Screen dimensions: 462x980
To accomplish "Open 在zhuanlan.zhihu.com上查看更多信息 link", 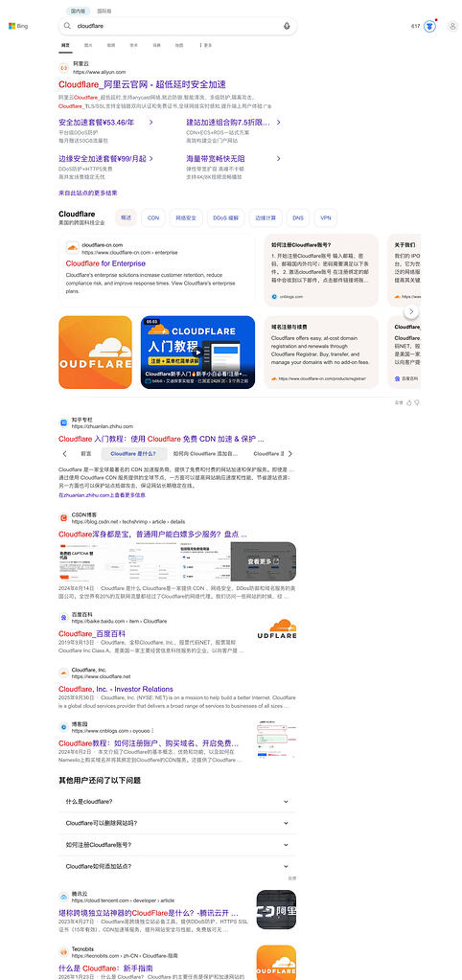I will tap(102, 495).
